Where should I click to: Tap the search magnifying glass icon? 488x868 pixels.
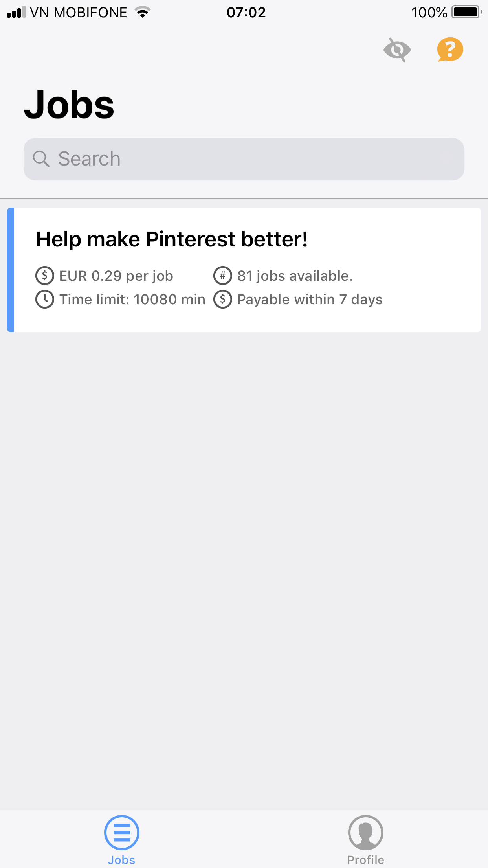pyautogui.click(x=41, y=159)
